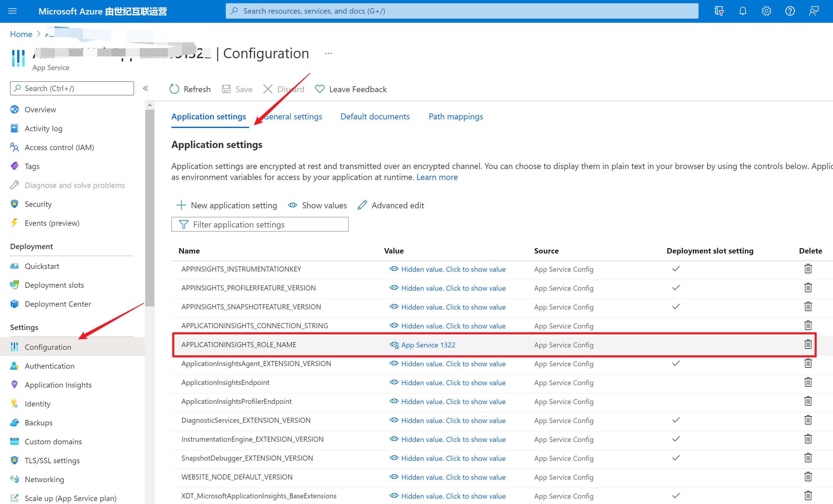Click the feedback person icon in header

[x=813, y=11]
